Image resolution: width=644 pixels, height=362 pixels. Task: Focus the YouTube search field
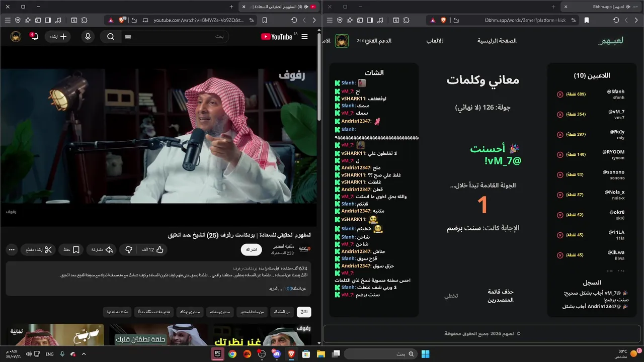[175, 37]
